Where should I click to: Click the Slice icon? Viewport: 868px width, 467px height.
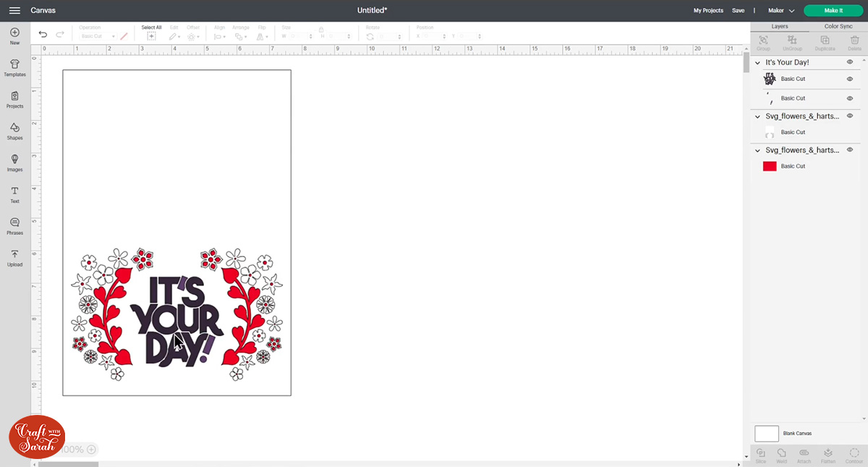tap(760, 453)
